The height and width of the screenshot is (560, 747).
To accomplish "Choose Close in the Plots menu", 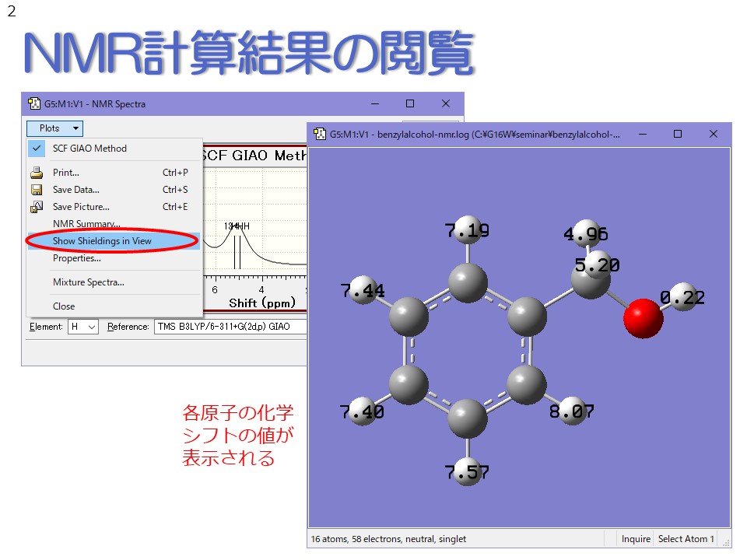I will pyautogui.click(x=114, y=306).
